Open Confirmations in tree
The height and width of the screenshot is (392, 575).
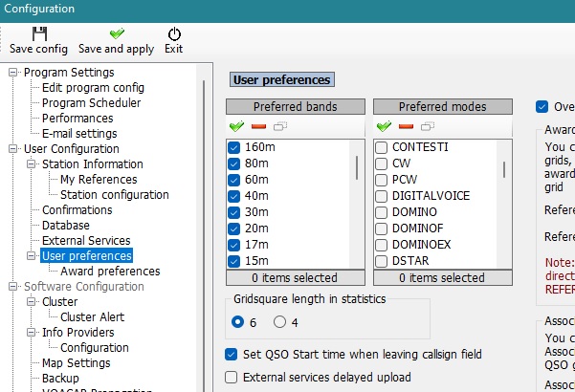point(77,210)
